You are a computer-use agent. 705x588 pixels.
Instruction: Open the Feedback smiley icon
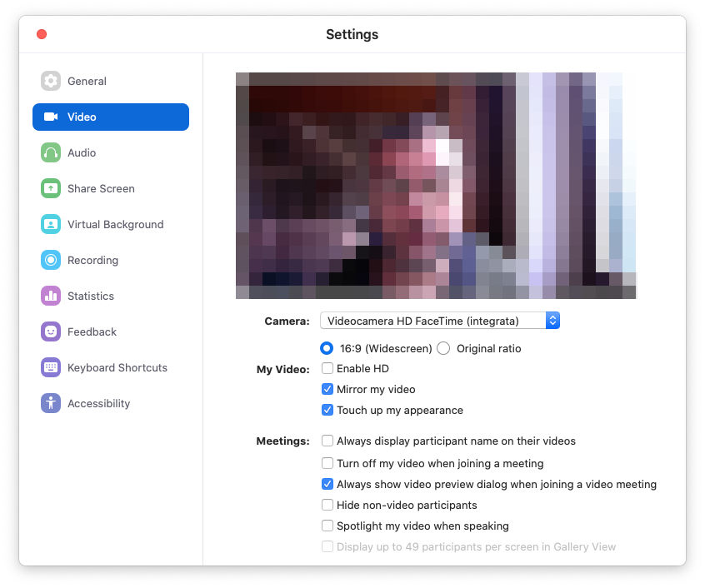[x=51, y=331]
